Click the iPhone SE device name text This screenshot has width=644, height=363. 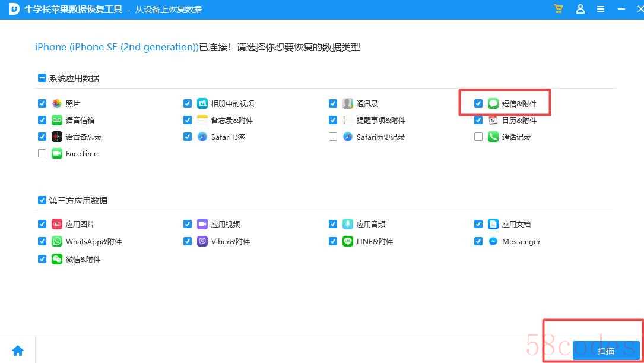[117, 48]
